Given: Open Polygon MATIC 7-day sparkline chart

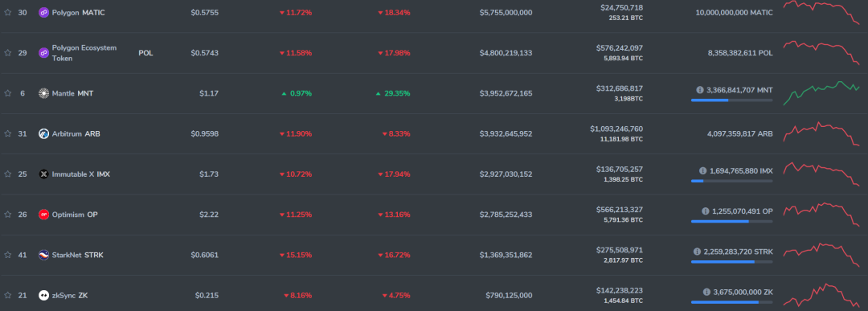Looking at the screenshot, I should pyautogui.click(x=821, y=12).
